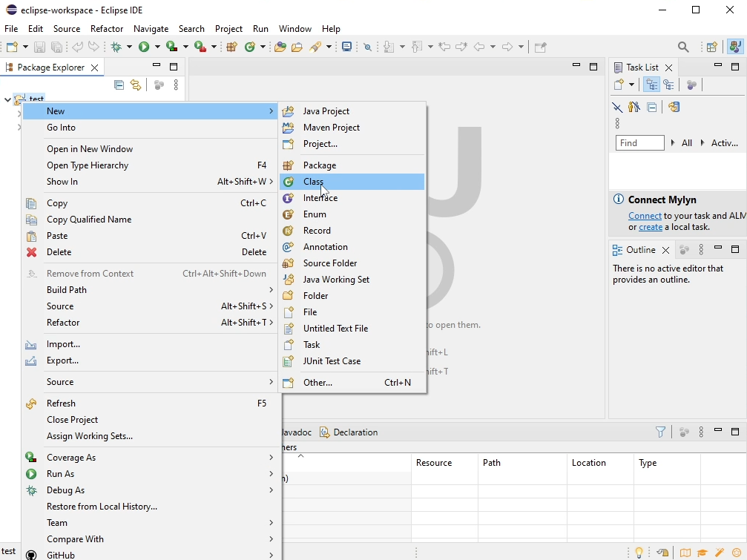This screenshot has height=560, width=747.
Task: Start debugging with the bug icon
Action: 116,47
